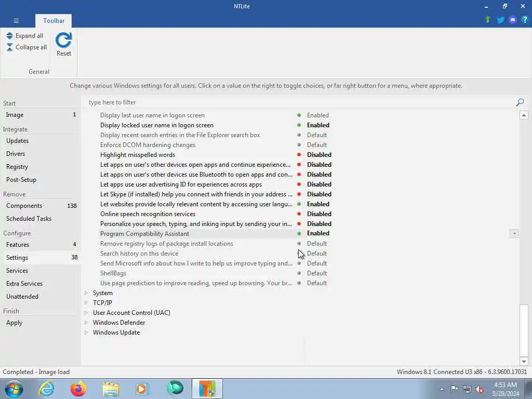
Task: Open Services in the sidebar
Action: tap(41, 270)
